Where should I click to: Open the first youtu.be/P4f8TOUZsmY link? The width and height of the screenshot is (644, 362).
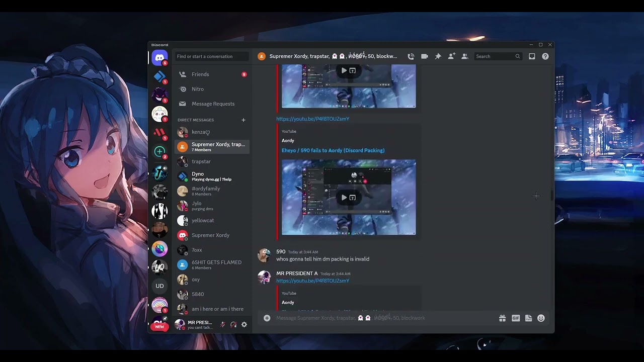click(312, 119)
